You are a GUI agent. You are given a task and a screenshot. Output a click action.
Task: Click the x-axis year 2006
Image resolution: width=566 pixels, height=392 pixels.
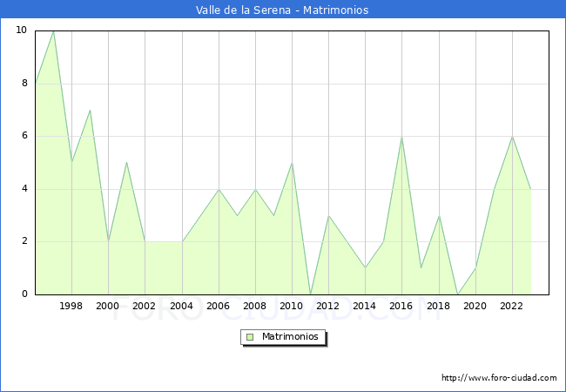[x=218, y=306]
